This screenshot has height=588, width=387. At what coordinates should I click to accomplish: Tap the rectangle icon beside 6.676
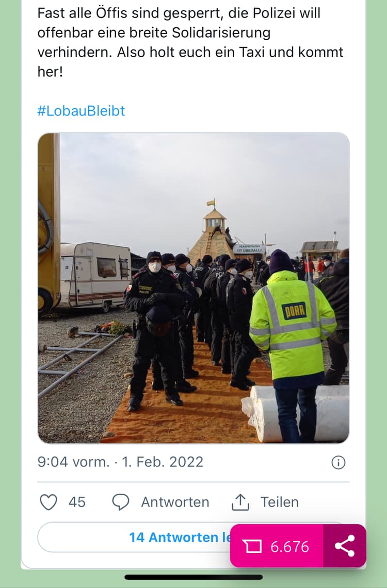[253, 546]
